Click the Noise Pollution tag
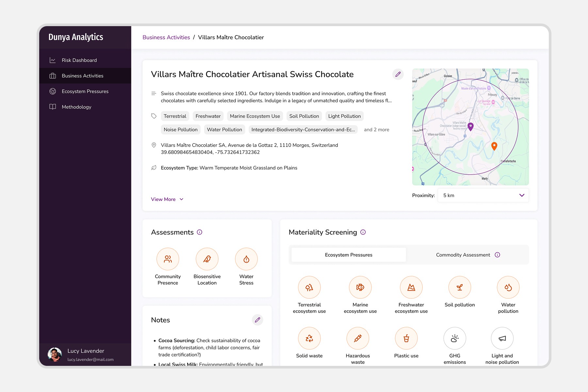This screenshot has width=588, height=392. [181, 130]
